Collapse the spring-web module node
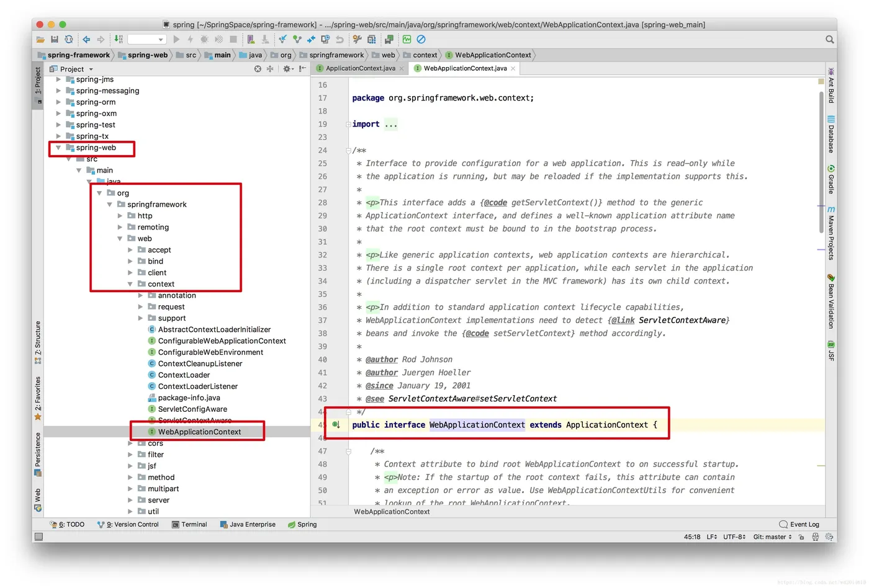 click(x=58, y=148)
